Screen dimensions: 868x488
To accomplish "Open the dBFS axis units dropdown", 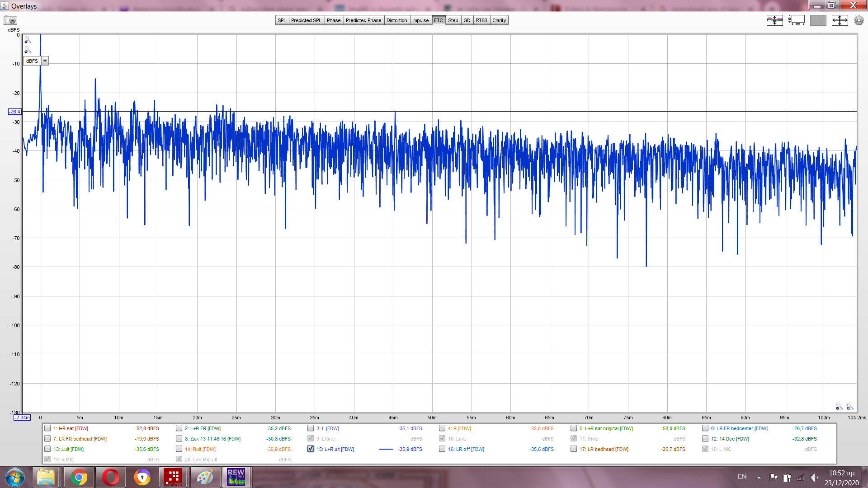I will pos(36,61).
